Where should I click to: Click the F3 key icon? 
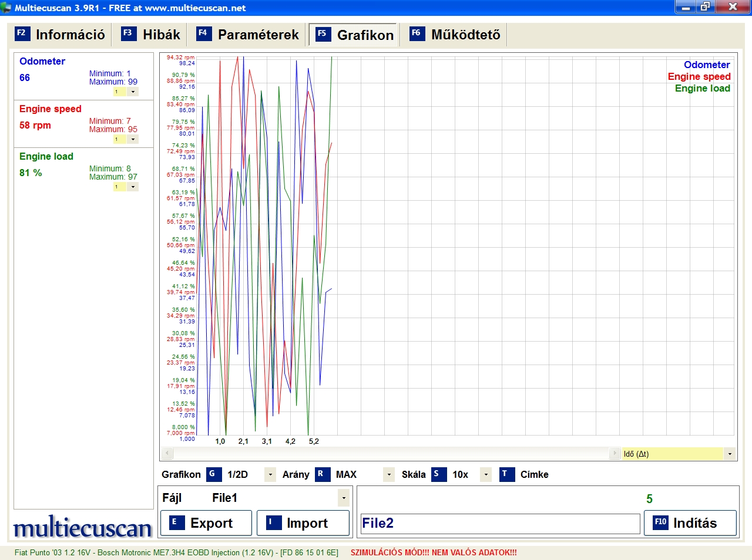pyautogui.click(x=129, y=33)
